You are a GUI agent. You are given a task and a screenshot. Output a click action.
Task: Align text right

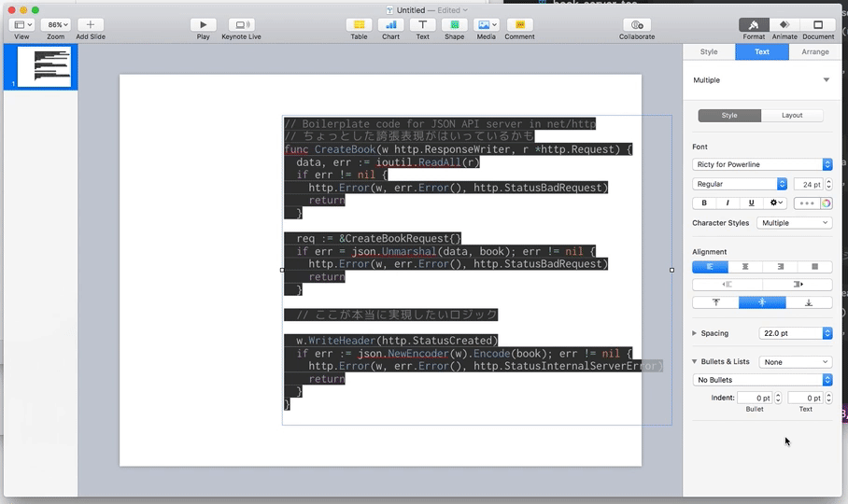click(x=780, y=267)
